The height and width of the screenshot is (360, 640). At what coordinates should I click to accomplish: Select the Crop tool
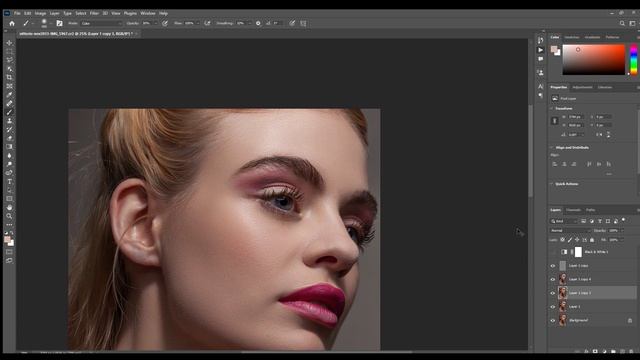pos(9,77)
